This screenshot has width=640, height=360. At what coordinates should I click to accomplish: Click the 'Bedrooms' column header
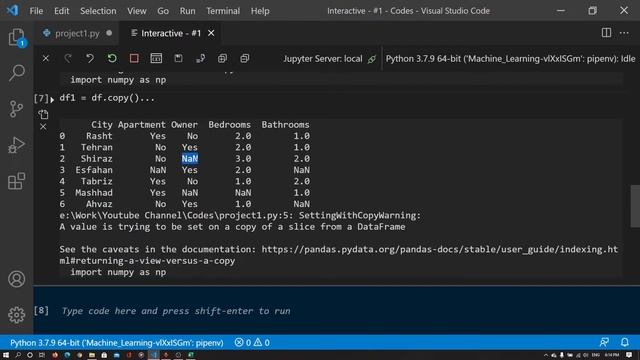[229, 124]
